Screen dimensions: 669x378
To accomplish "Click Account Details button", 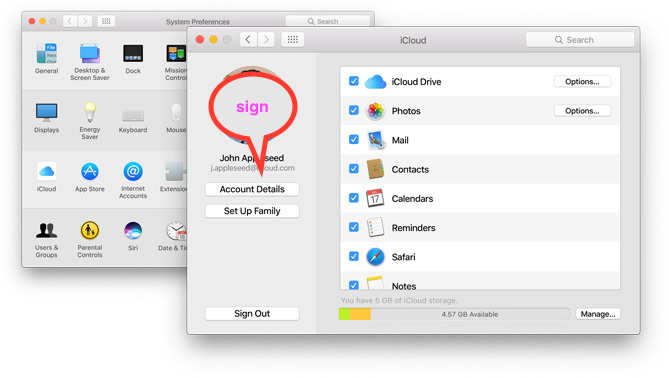I will tap(252, 189).
